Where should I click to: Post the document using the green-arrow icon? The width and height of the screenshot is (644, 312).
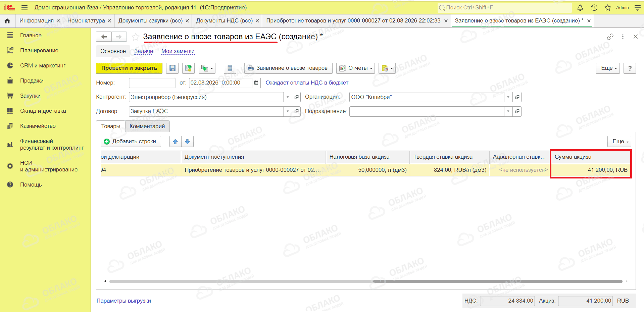189,68
